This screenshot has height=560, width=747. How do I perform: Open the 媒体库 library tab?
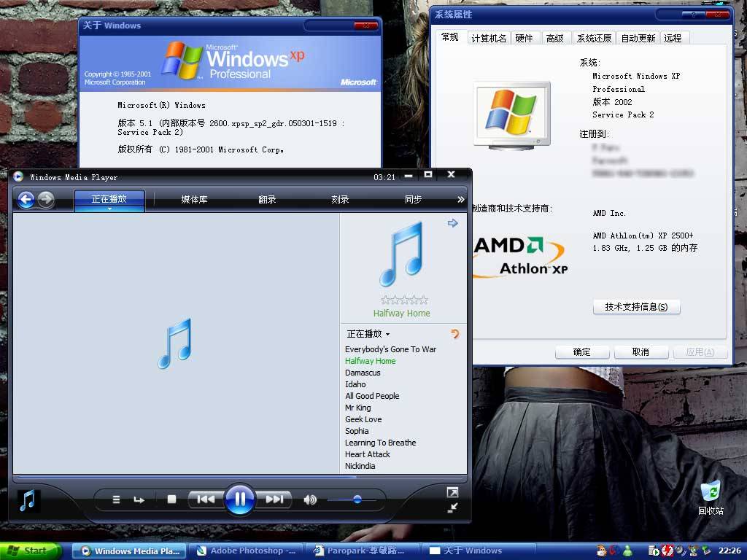tap(194, 200)
